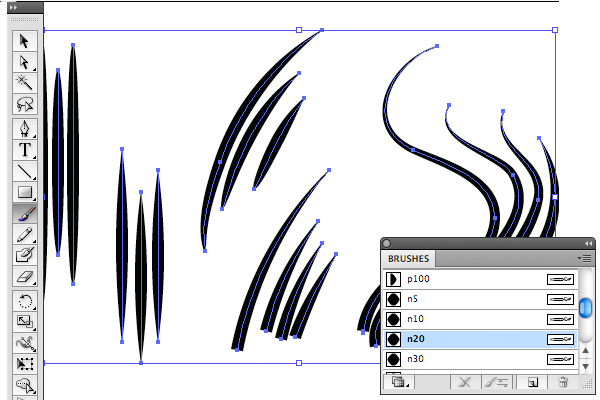The width and height of the screenshot is (600, 400).
Task: Select the Direct Selection tool (white arrow)
Action: point(25,62)
